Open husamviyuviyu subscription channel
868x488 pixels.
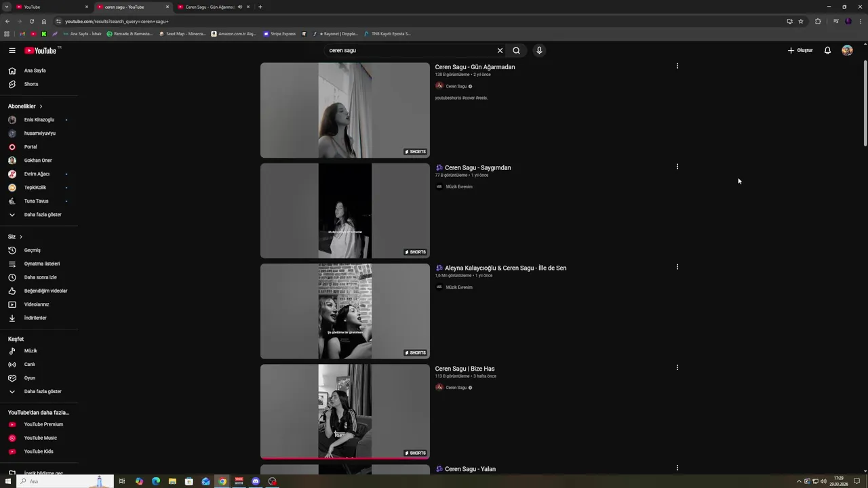(x=39, y=134)
